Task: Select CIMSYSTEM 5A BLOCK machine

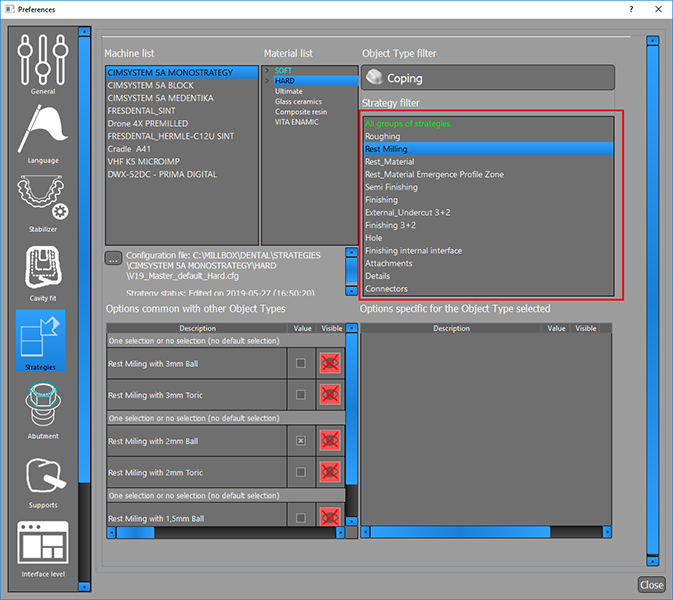Action: (x=182, y=85)
